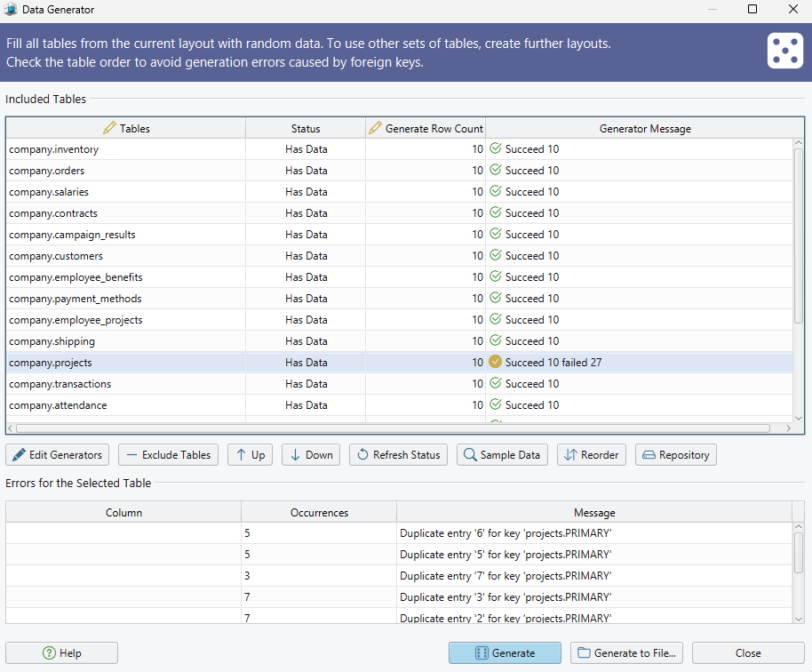Select the company.employee_benefits table row

click(399, 277)
